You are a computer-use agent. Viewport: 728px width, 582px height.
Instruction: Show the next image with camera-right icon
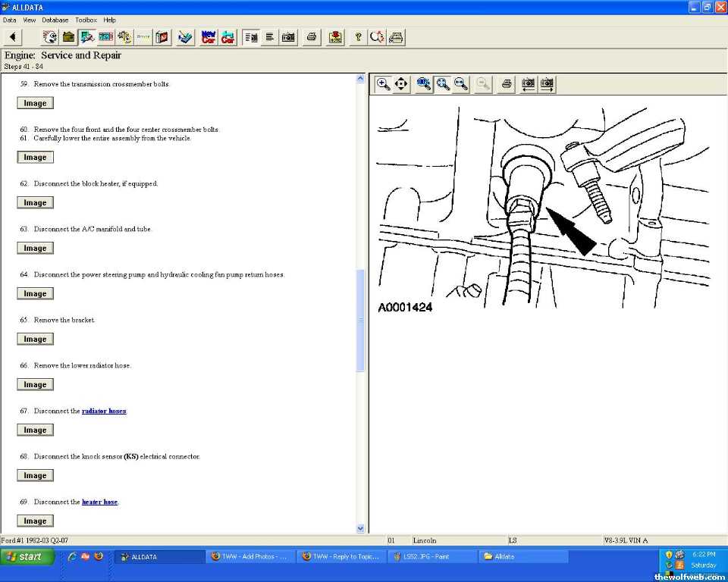click(x=546, y=84)
